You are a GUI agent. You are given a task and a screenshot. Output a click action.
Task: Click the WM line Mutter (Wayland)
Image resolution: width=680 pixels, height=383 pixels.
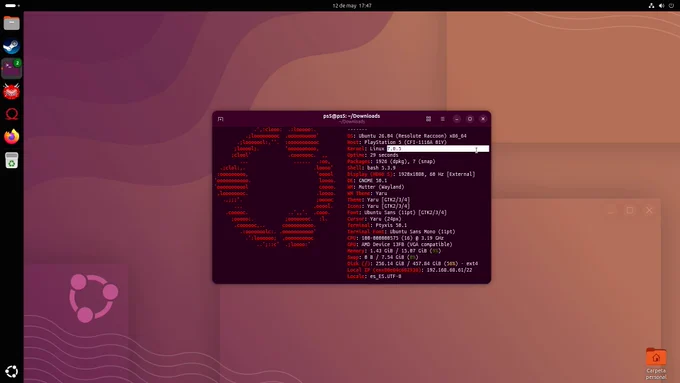(x=376, y=187)
